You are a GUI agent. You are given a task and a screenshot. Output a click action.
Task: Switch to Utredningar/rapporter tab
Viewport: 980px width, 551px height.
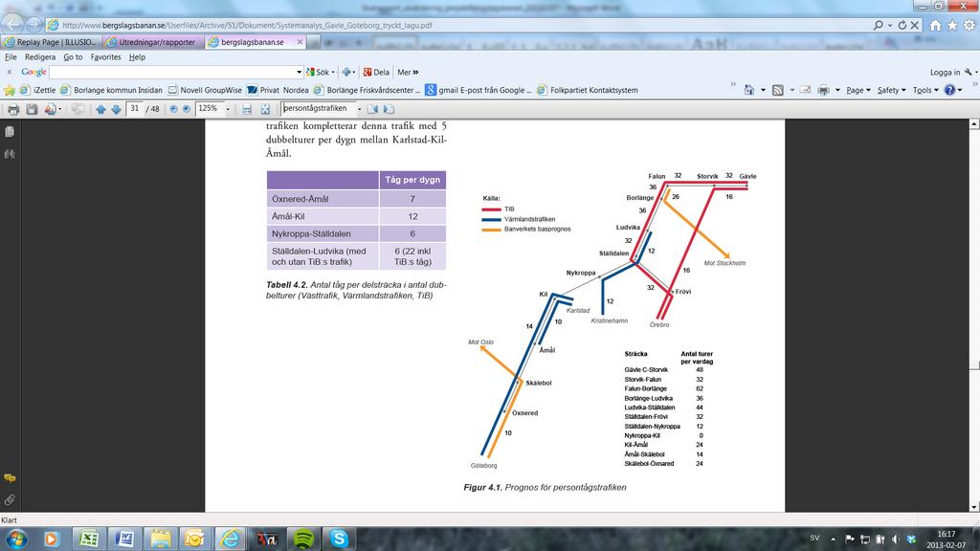click(153, 42)
